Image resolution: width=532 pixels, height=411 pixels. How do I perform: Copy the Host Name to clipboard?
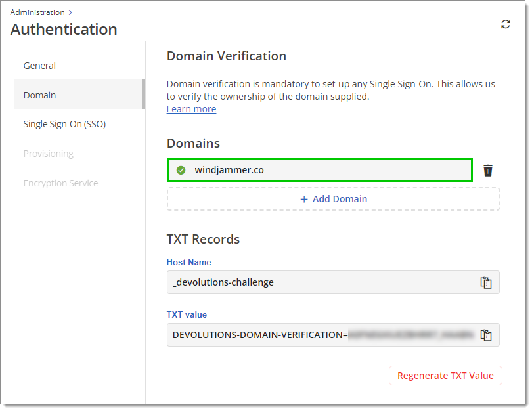(485, 282)
